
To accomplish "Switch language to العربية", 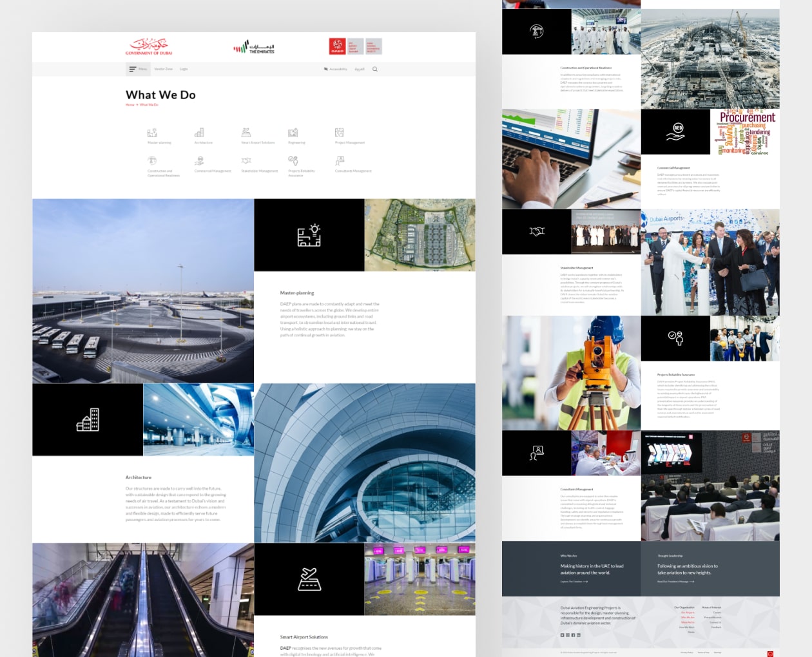I will click(360, 69).
